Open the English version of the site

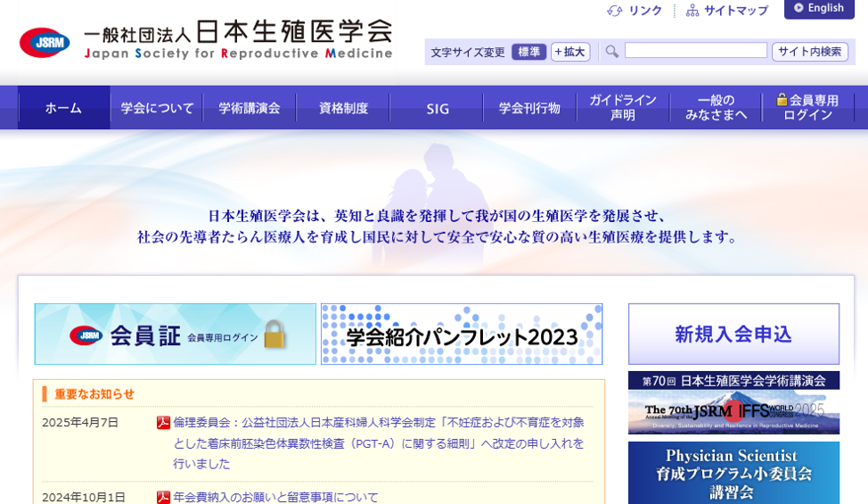819,9
